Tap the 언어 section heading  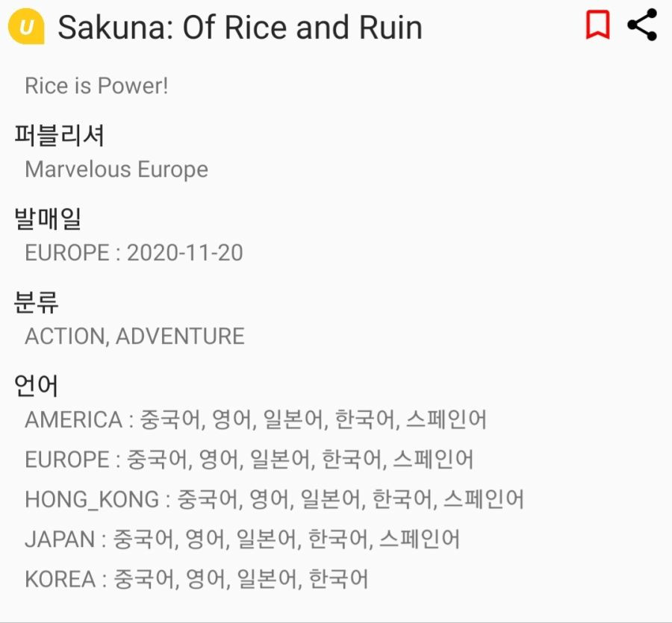[x=36, y=385]
